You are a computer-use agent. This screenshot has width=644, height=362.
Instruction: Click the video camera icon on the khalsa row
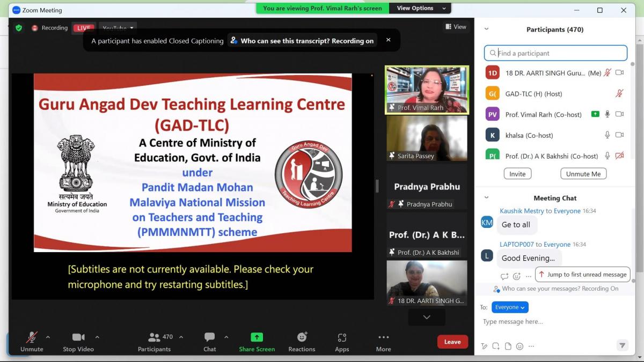pyautogui.click(x=619, y=135)
